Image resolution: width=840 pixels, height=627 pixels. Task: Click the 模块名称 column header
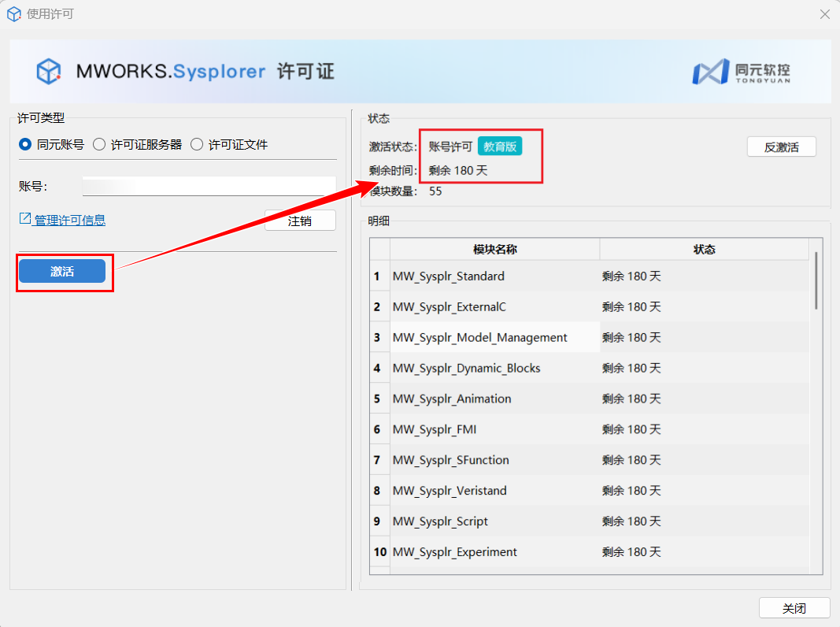tap(494, 249)
